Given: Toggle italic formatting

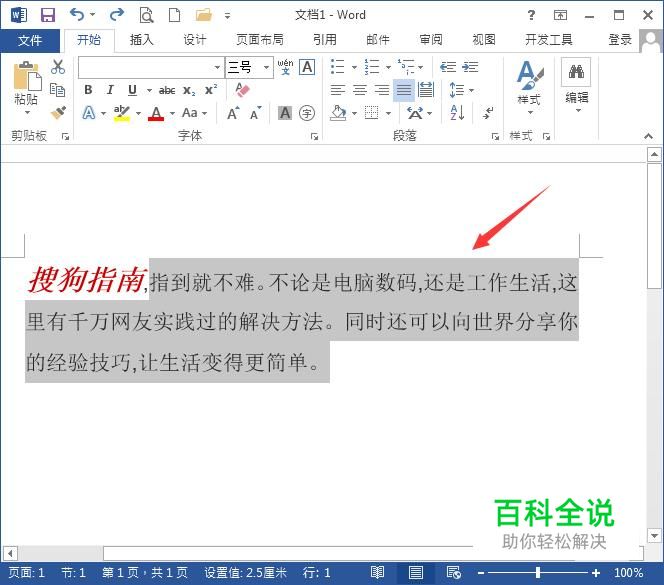Looking at the screenshot, I should click(x=110, y=90).
